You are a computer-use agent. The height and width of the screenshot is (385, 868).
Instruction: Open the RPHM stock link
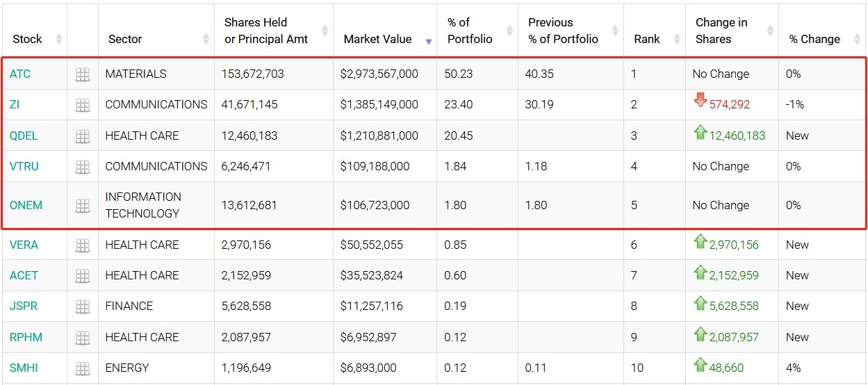[x=26, y=337]
